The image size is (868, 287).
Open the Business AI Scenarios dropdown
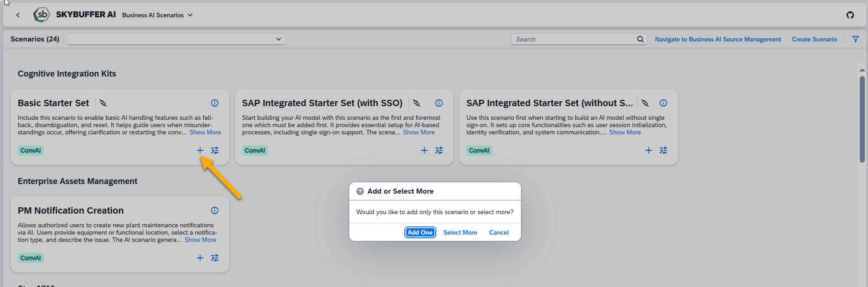pos(157,15)
